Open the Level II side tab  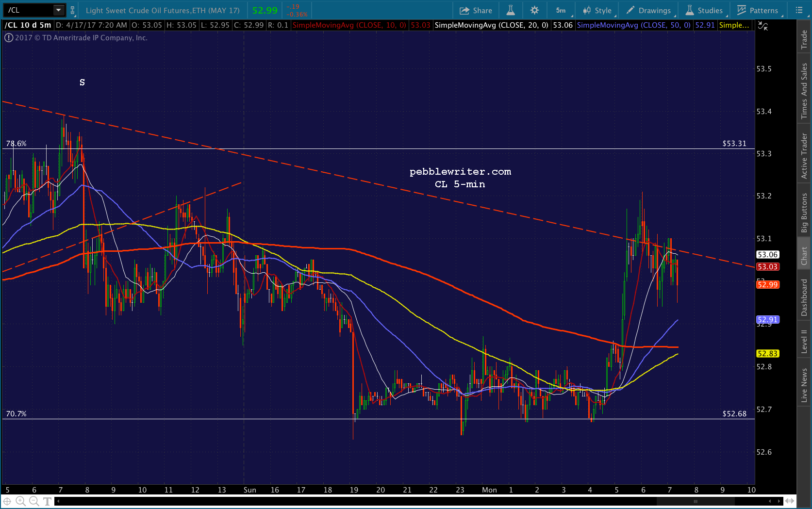pyautogui.click(x=804, y=341)
